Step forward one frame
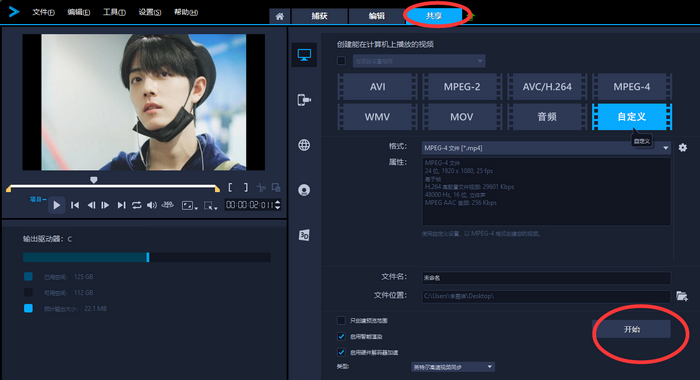 105,205
